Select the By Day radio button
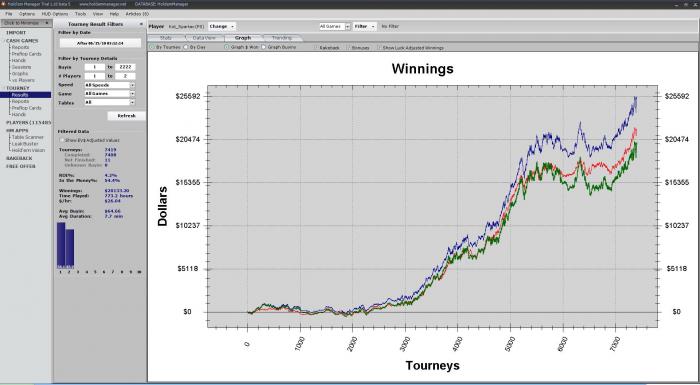This screenshot has width=700, height=385. coord(187,47)
